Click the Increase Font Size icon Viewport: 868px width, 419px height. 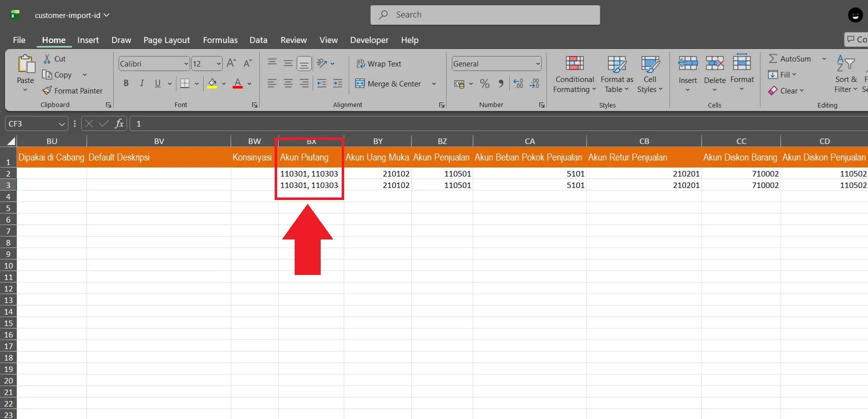pyautogui.click(x=231, y=63)
